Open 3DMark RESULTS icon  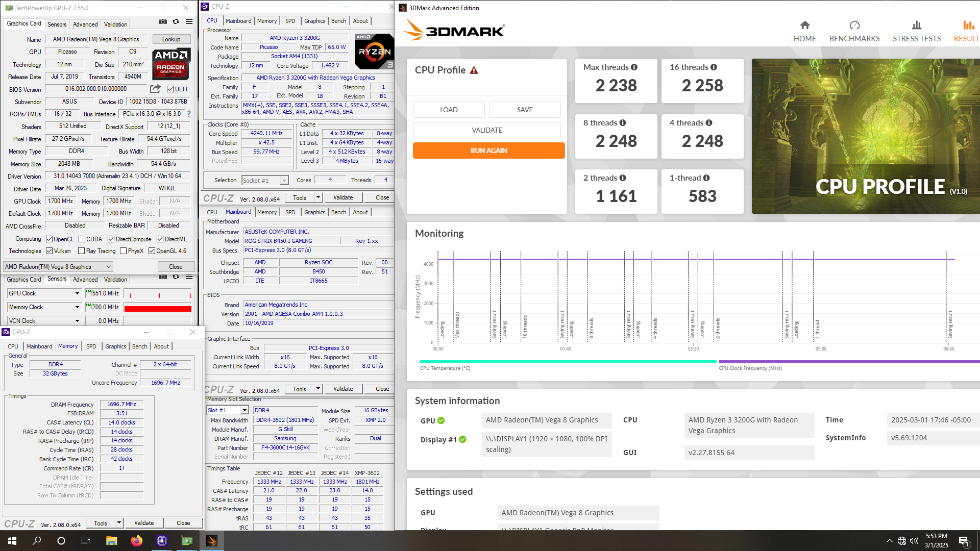tap(968, 25)
